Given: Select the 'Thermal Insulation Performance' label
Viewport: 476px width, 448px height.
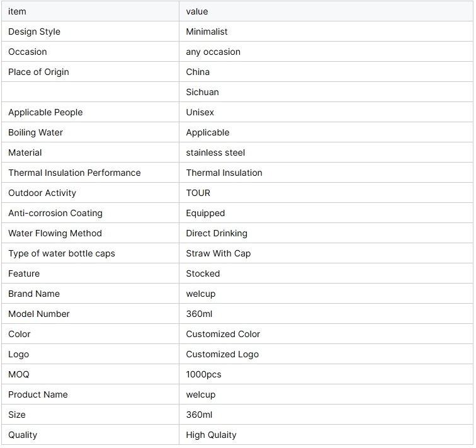Looking at the screenshot, I should pos(74,173).
